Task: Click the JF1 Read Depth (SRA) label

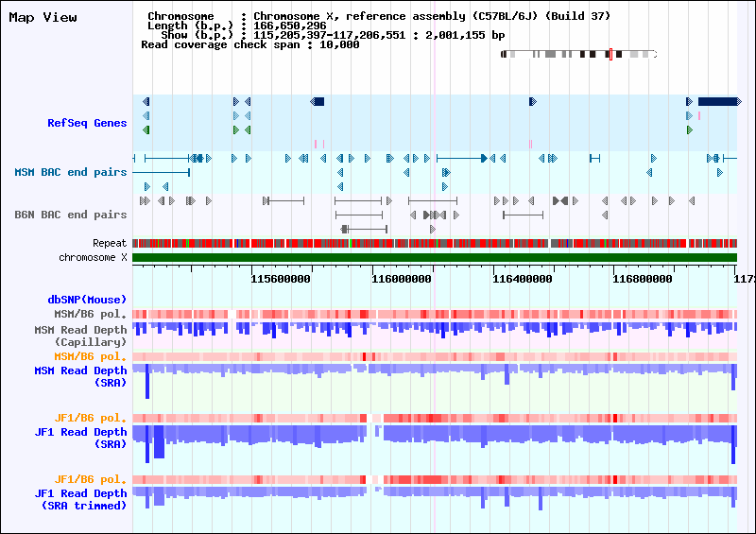Action: [80, 438]
